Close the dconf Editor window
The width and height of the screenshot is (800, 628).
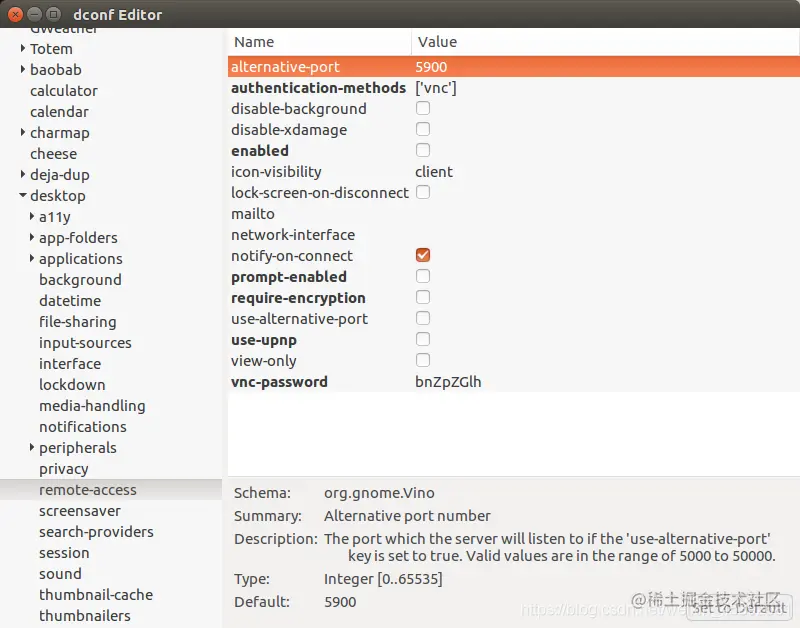coord(15,14)
